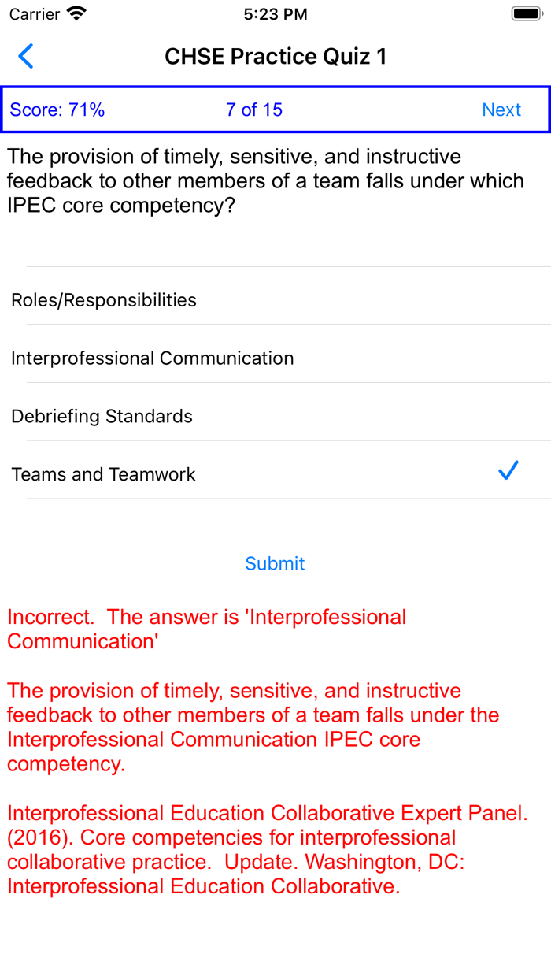
Task: Submit the selected answer
Action: pyautogui.click(x=275, y=563)
